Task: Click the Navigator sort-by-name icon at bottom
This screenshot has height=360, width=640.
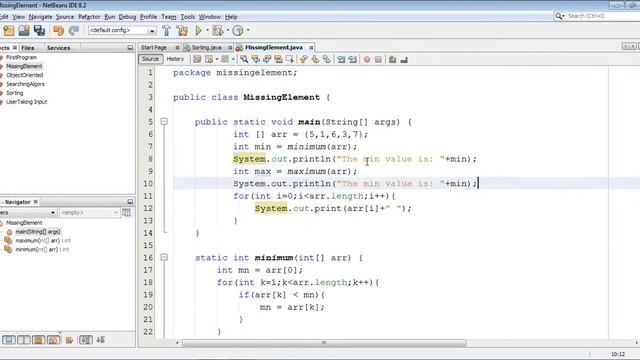Action: pos(85,340)
